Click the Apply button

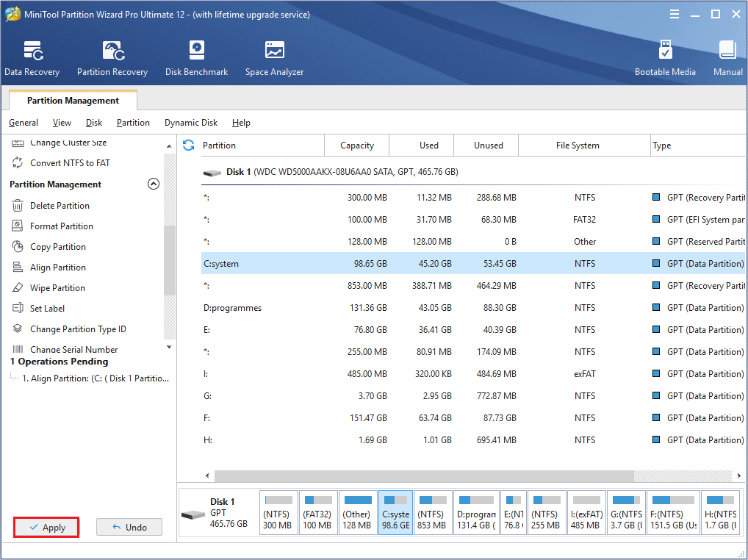[x=46, y=527]
